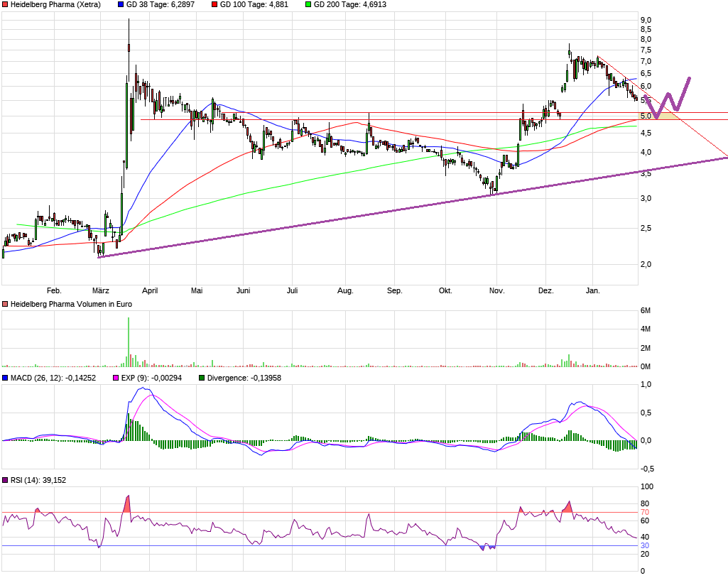Click the 'Jan.' month label on time axis
This screenshot has height=578, width=728.
point(593,290)
